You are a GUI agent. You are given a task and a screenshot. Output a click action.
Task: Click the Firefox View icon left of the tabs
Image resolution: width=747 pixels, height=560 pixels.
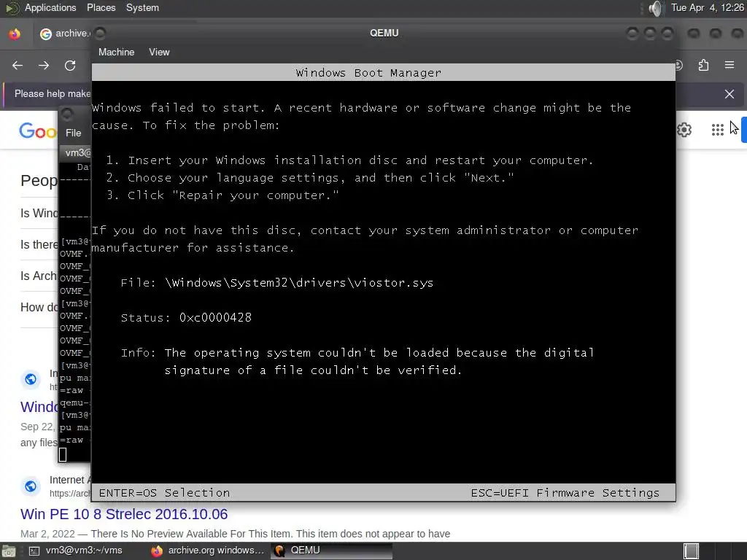click(x=15, y=34)
